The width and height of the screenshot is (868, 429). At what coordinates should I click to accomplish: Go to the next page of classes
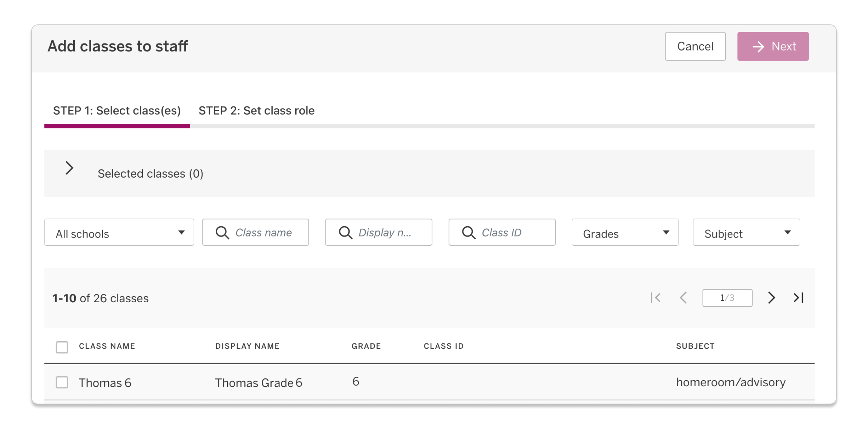click(771, 298)
